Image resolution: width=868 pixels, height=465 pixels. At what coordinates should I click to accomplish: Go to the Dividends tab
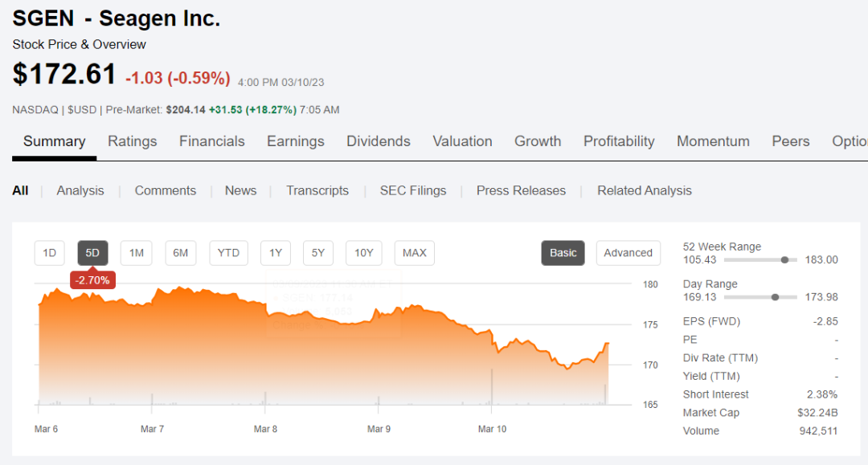(x=379, y=141)
